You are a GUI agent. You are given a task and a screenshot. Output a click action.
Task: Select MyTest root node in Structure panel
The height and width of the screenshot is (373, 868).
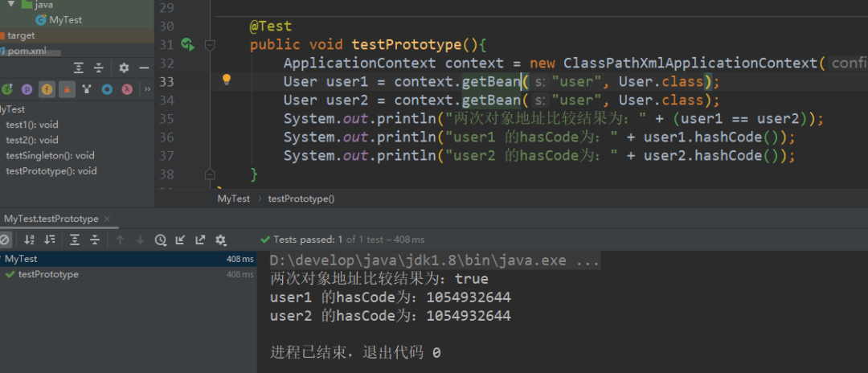12,109
